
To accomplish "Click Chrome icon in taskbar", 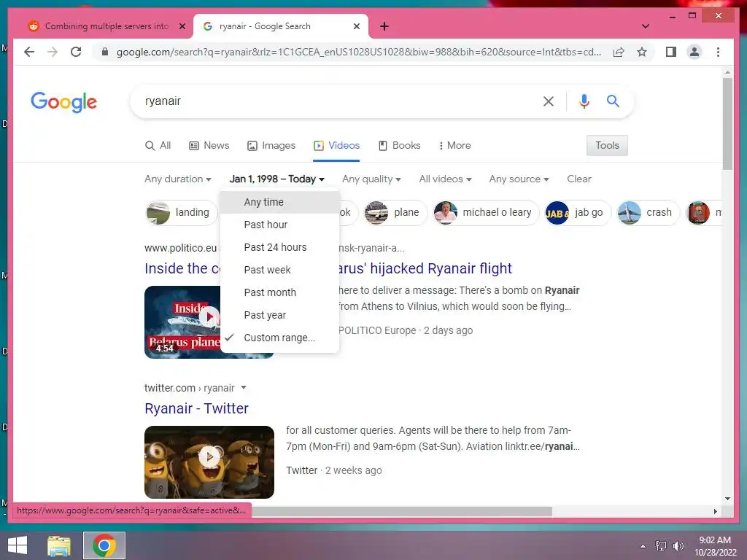I will point(104,545).
